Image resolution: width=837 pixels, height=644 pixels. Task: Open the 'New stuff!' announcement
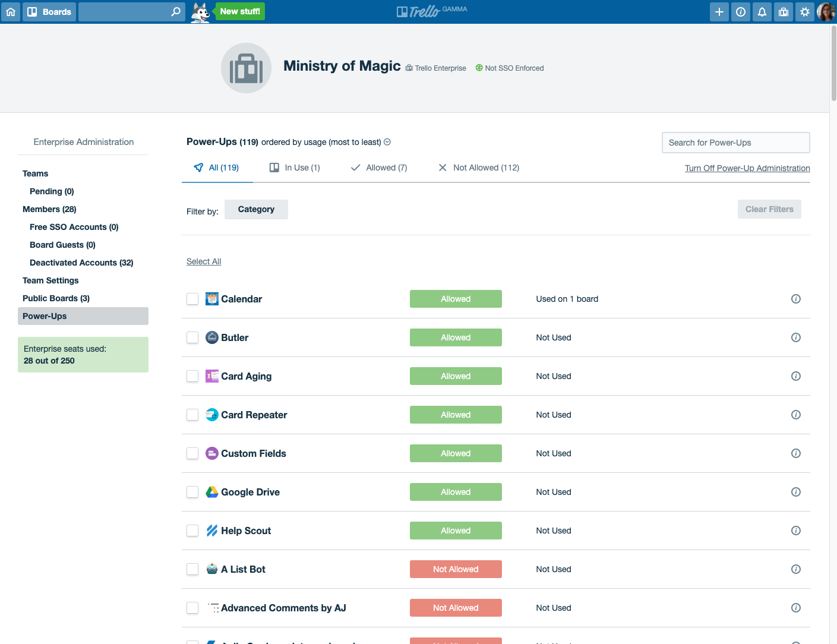coord(240,11)
